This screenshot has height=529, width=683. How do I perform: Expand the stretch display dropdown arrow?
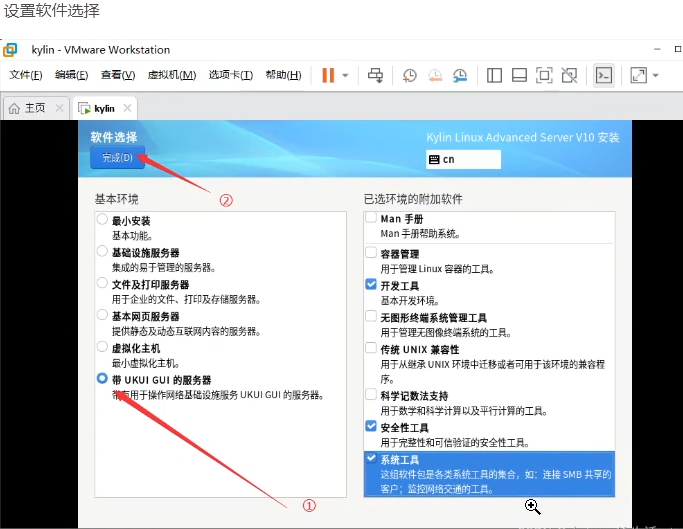click(656, 75)
